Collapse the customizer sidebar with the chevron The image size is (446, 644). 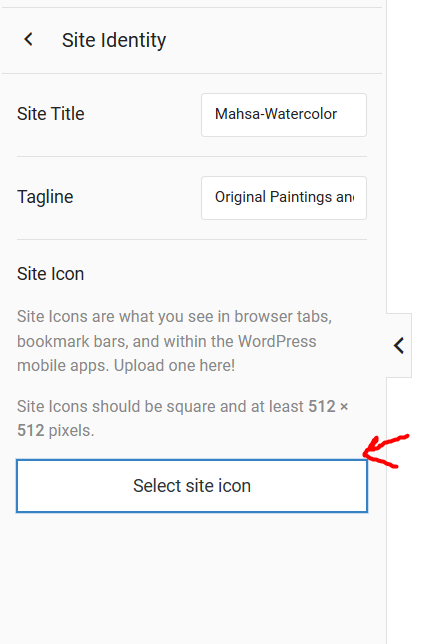click(399, 345)
